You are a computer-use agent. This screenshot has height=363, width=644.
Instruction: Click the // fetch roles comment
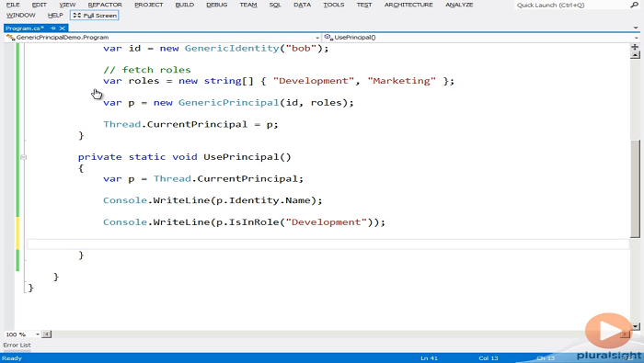pos(147,70)
